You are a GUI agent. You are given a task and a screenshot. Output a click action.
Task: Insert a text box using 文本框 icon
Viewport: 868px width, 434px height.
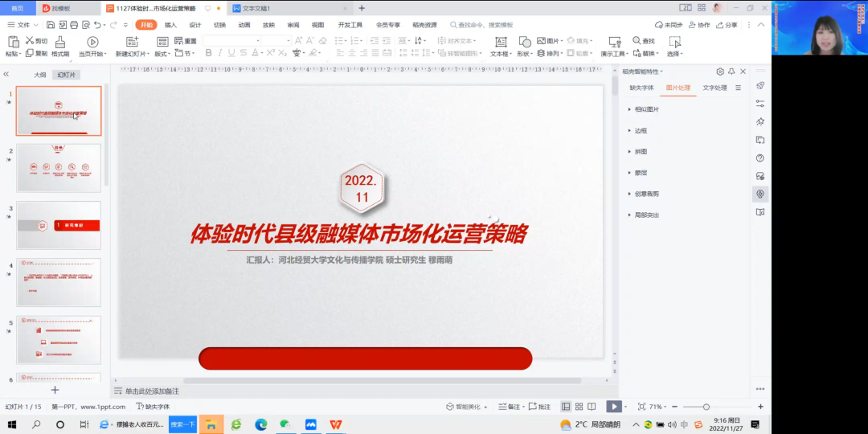pyautogui.click(x=501, y=42)
